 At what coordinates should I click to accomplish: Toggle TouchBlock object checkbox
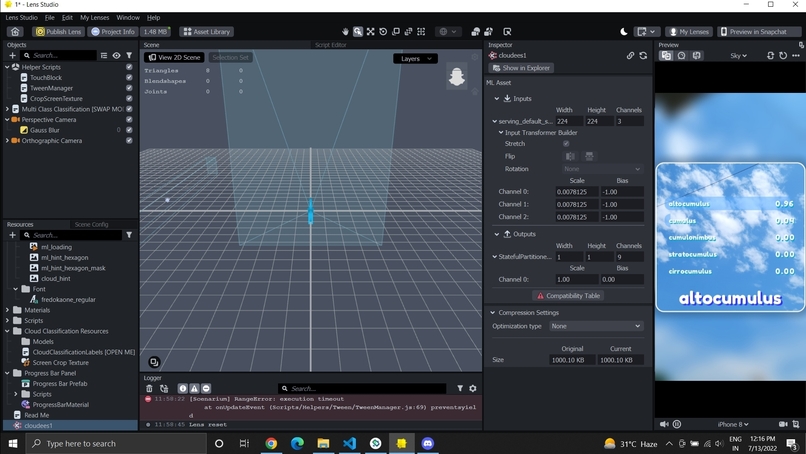129,77
